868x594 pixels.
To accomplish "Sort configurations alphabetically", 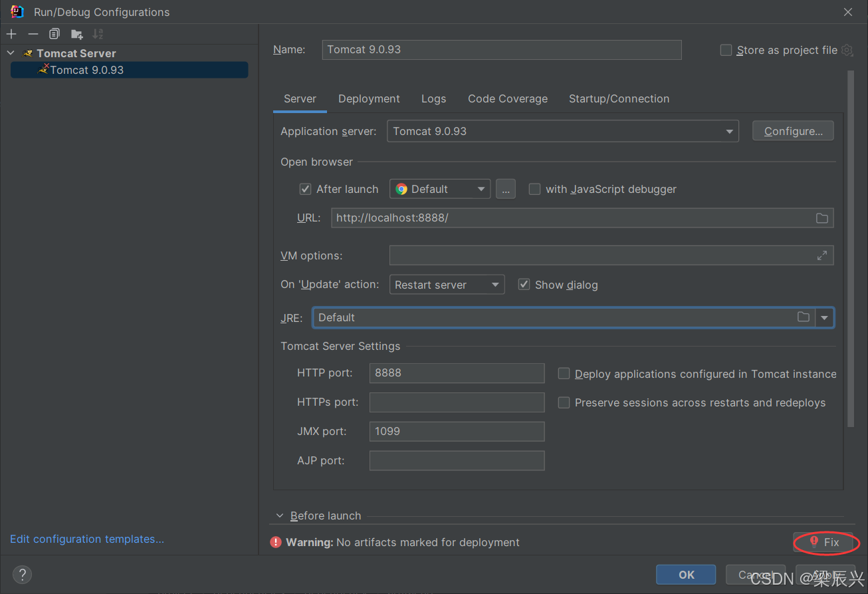I will (98, 34).
